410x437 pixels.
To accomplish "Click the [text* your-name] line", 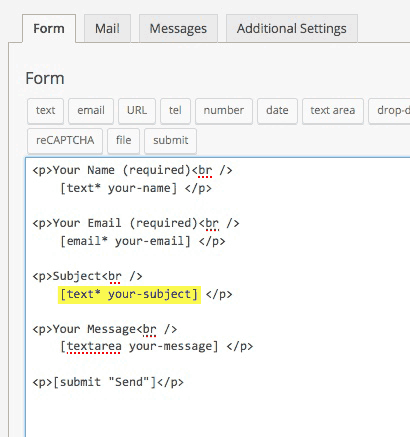I will coord(136,189).
